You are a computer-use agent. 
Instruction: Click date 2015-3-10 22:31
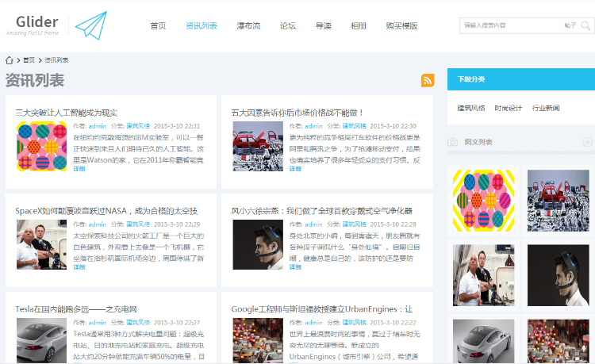pos(177,126)
